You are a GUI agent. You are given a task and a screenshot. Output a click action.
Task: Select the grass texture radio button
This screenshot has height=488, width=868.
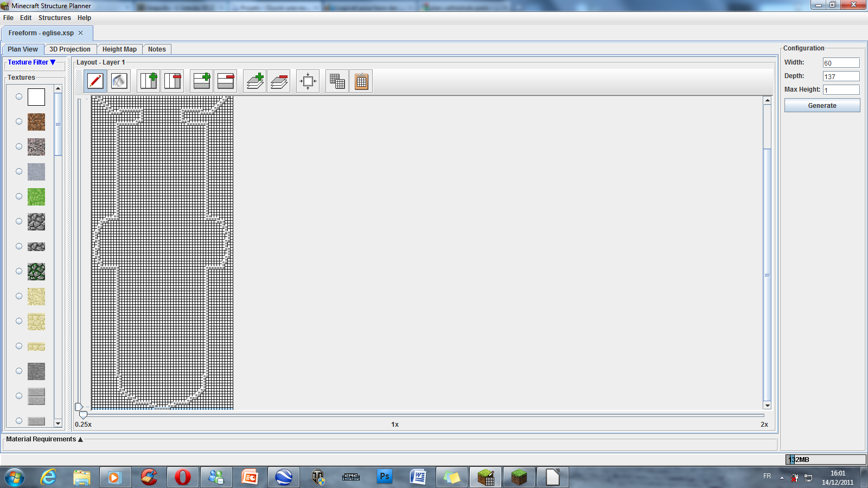[19, 196]
